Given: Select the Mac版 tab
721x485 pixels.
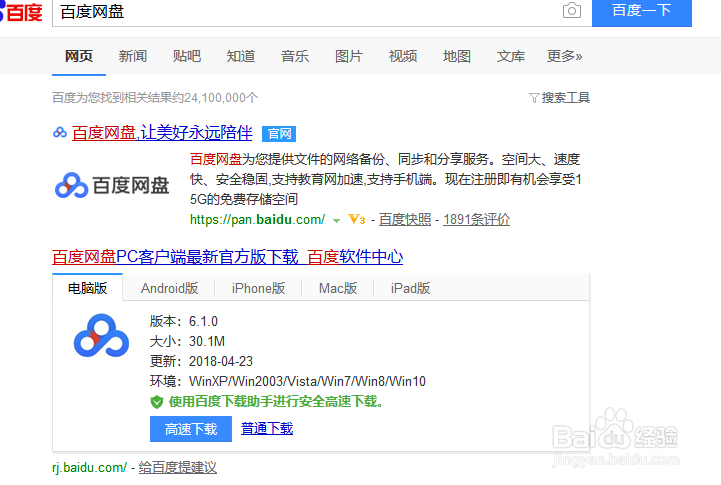Looking at the screenshot, I should [x=338, y=288].
